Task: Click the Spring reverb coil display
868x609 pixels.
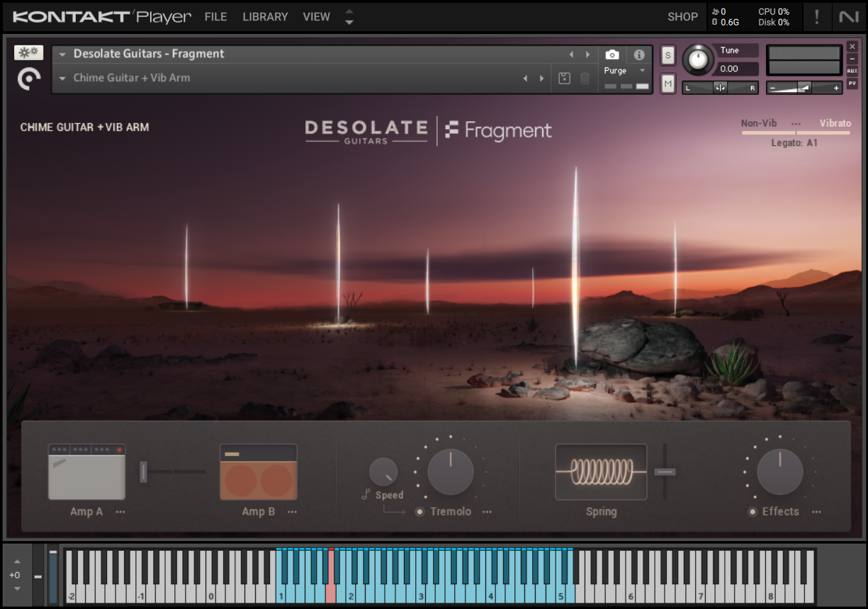Action: tap(601, 472)
